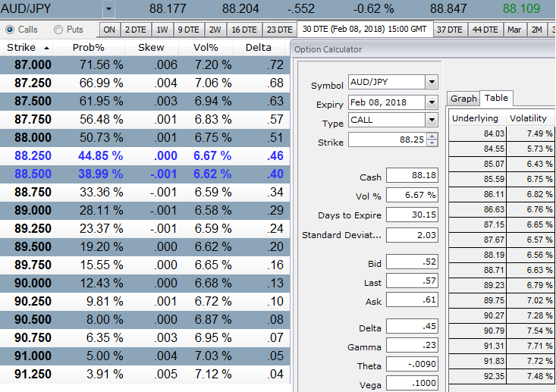Switch to the 44 DTE tab
Viewport: 556px width, 392px height.
485,30
